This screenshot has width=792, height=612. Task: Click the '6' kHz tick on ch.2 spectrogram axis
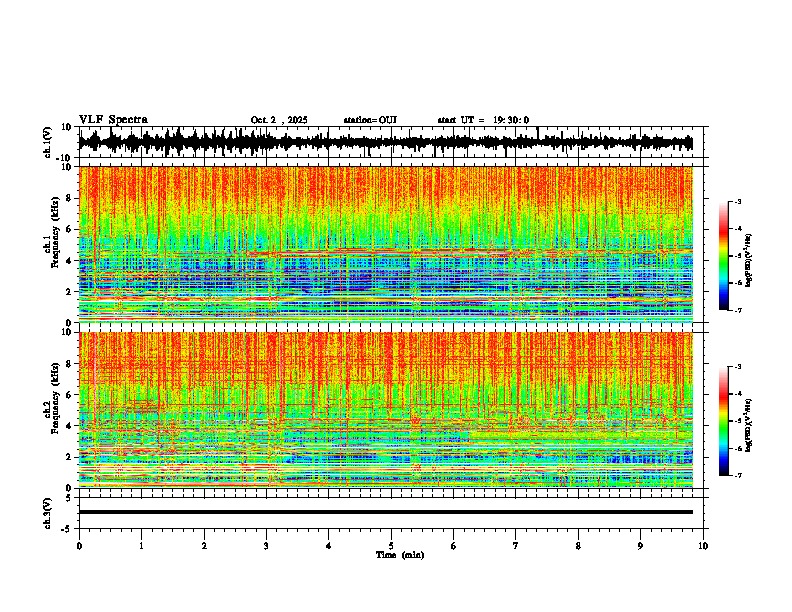point(70,395)
